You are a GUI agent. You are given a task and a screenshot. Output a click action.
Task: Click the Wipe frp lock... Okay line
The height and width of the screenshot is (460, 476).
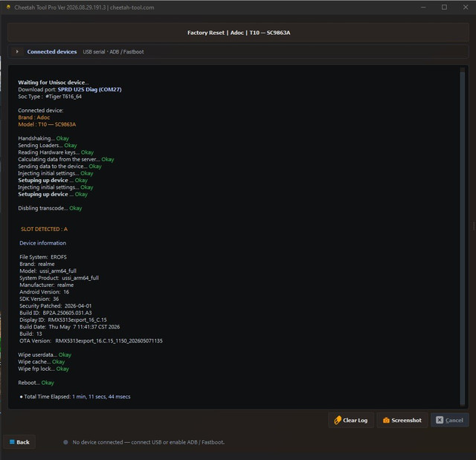[43, 369]
